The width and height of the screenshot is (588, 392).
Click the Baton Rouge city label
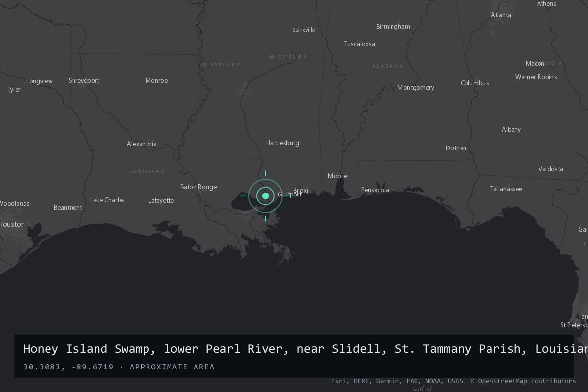click(x=198, y=187)
